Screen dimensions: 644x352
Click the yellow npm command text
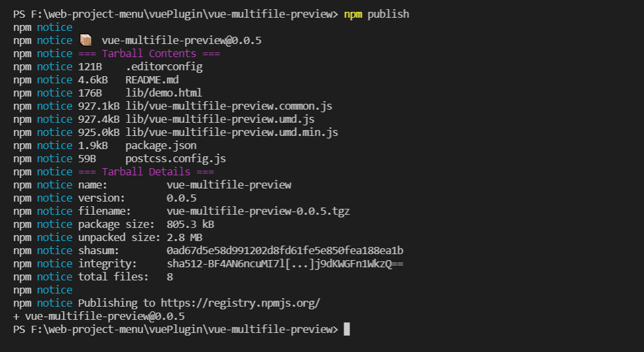(x=353, y=14)
